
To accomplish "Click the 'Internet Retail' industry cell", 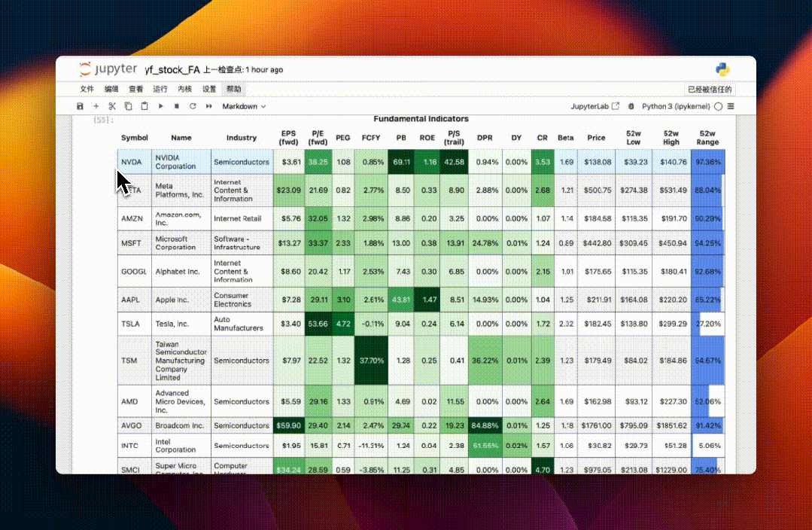I will pos(242,218).
